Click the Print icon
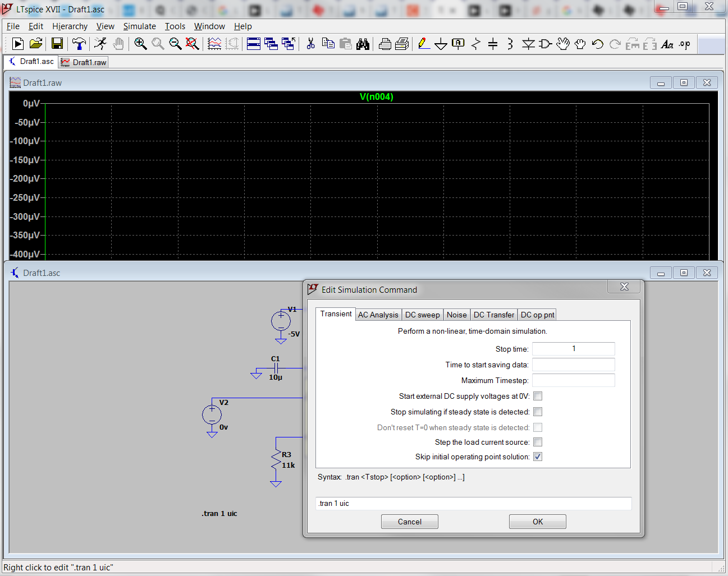The width and height of the screenshot is (728, 576). pyautogui.click(x=402, y=44)
